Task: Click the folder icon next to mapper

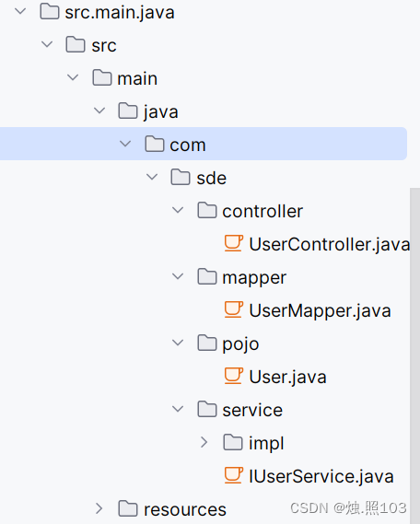Action: pyautogui.click(x=207, y=276)
